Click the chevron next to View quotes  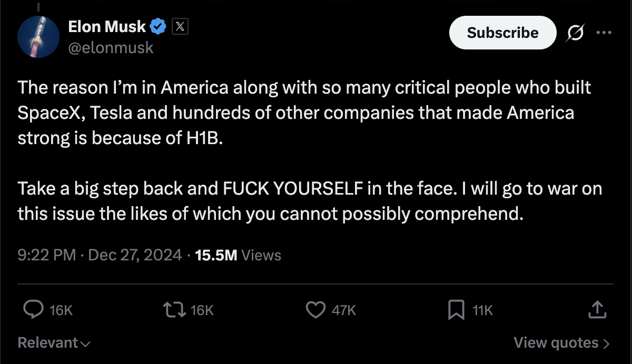point(606,344)
